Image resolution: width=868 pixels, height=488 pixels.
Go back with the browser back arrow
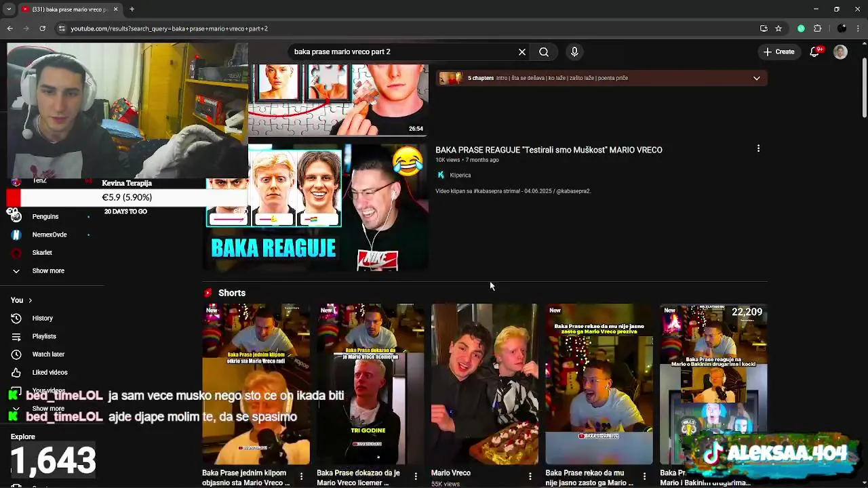pyautogui.click(x=9, y=28)
